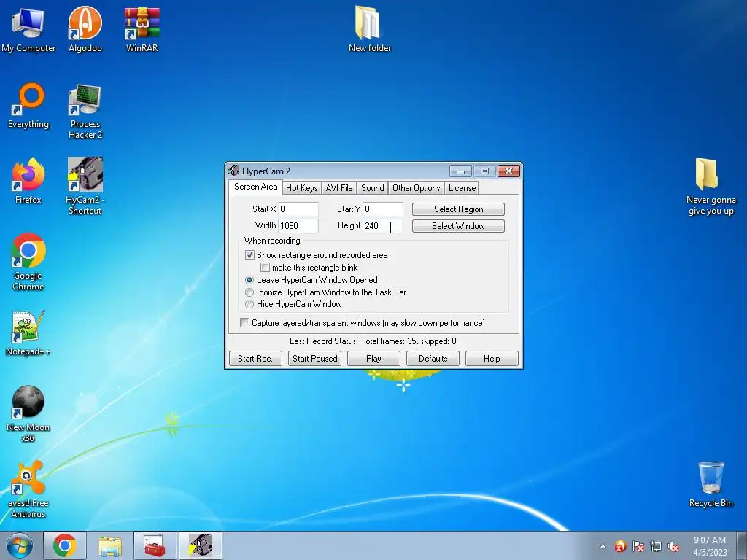Open the Other Options tab
The height and width of the screenshot is (560, 747).
point(417,188)
